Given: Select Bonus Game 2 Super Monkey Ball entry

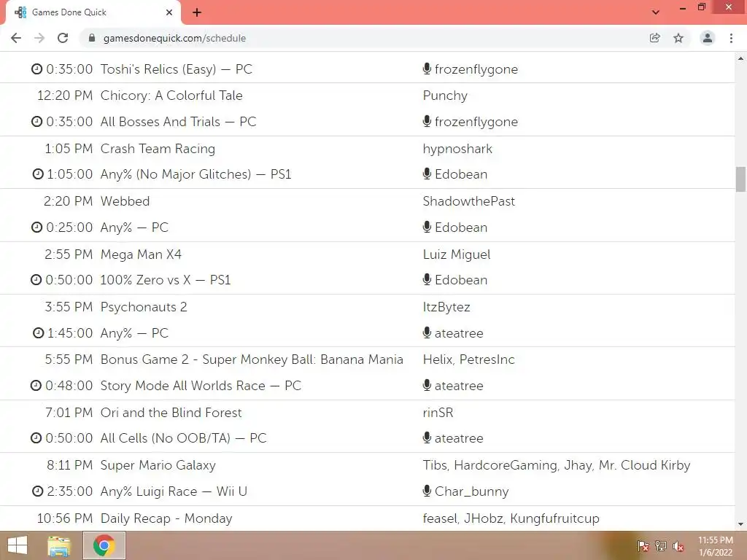Looking at the screenshot, I should click(252, 359).
